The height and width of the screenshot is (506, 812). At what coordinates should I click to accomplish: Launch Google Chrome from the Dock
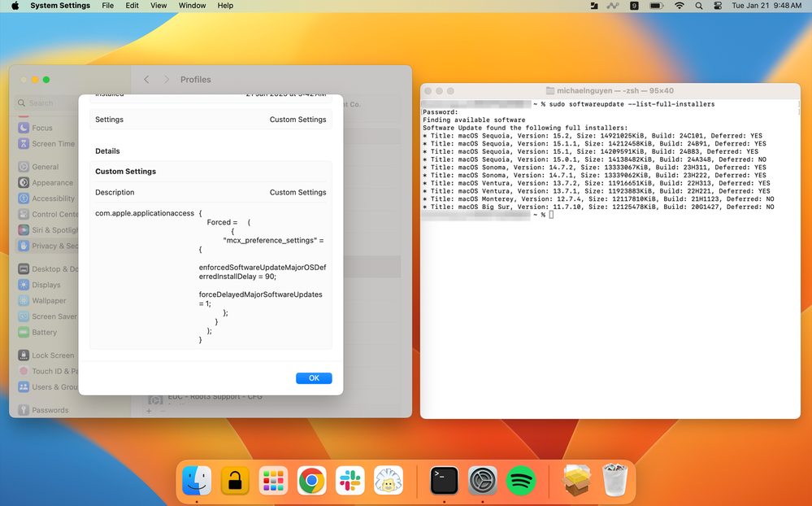click(x=312, y=481)
